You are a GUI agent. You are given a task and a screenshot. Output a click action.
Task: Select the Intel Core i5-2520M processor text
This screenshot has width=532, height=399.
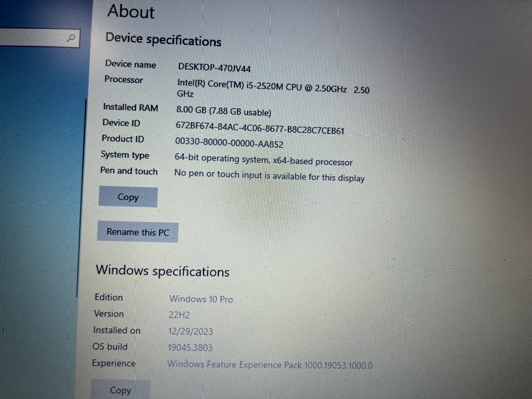coord(273,88)
